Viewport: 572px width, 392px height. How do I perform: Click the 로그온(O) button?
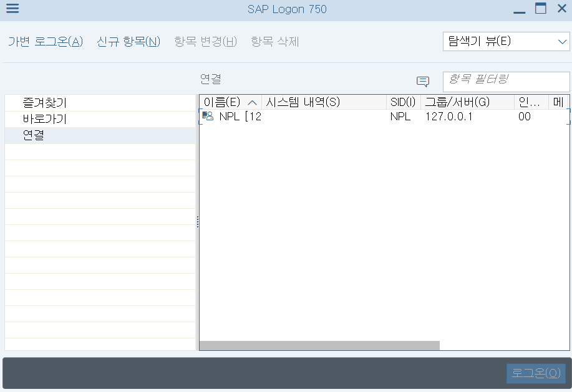536,373
